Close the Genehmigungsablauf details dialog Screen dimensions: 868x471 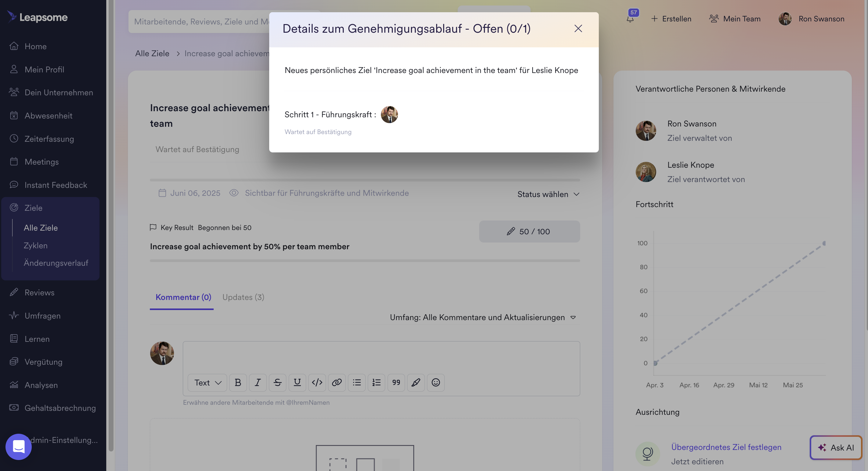(578, 29)
